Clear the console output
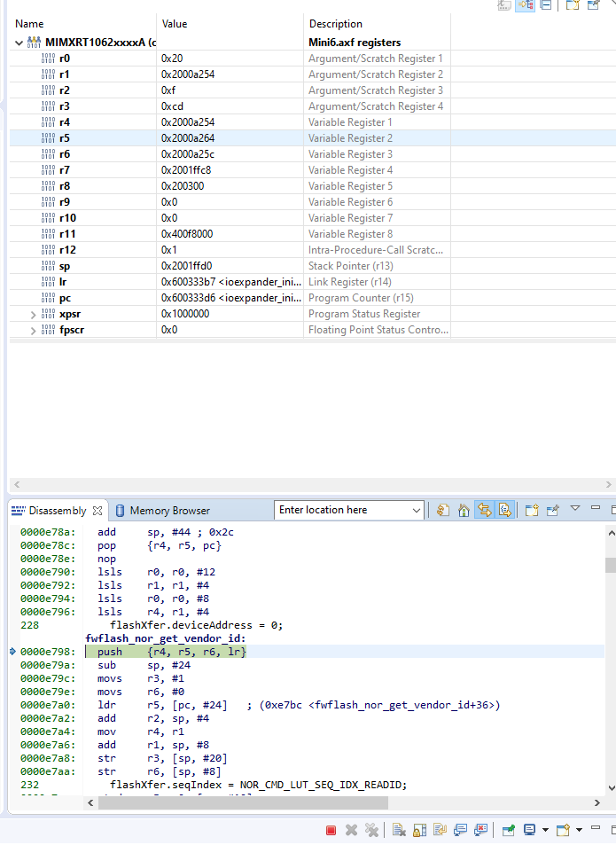The image size is (616, 845). [x=399, y=831]
